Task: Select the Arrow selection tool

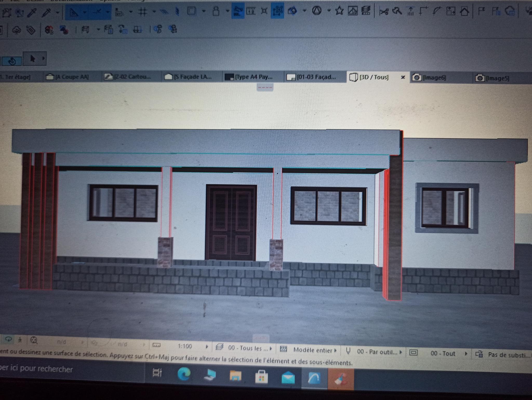Action: point(32,59)
